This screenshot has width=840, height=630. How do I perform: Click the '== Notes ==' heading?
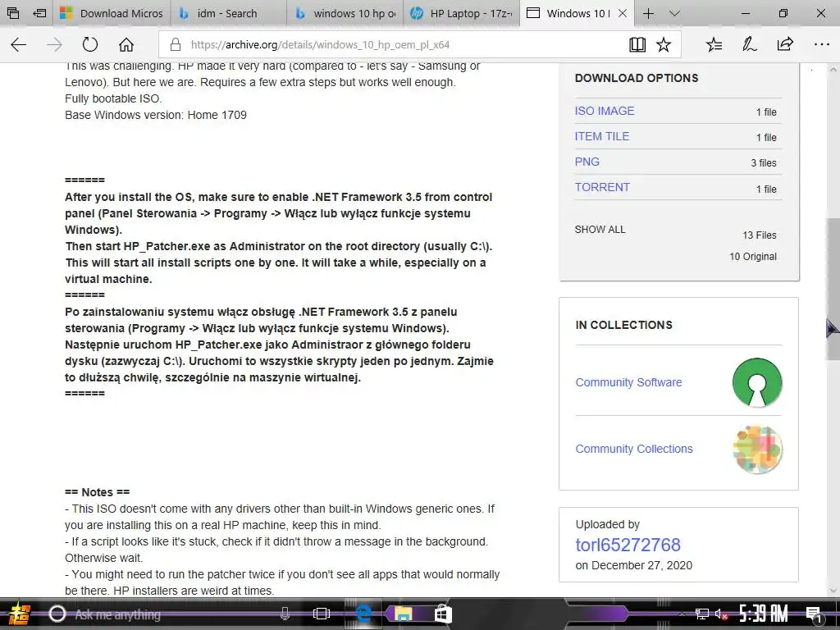click(97, 492)
